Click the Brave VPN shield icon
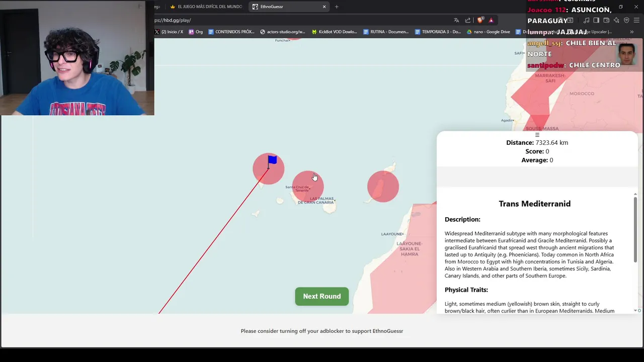644x362 pixels. click(626, 20)
